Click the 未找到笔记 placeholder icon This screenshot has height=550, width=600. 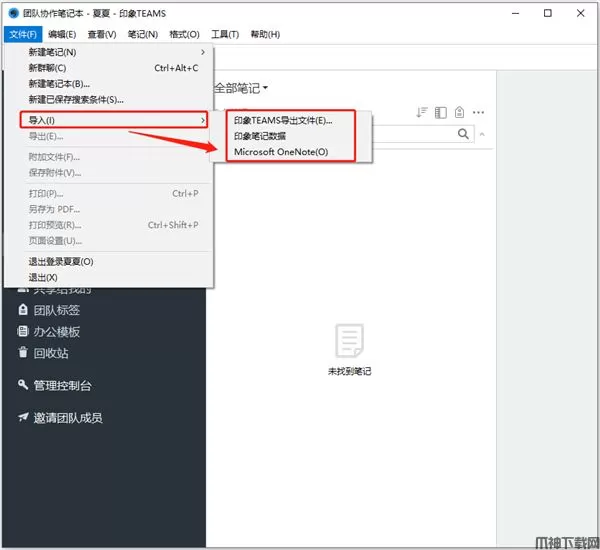[349, 340]
